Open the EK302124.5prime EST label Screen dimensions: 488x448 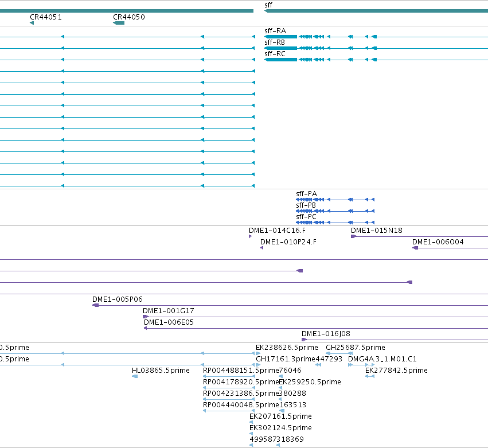pos(280,428)
